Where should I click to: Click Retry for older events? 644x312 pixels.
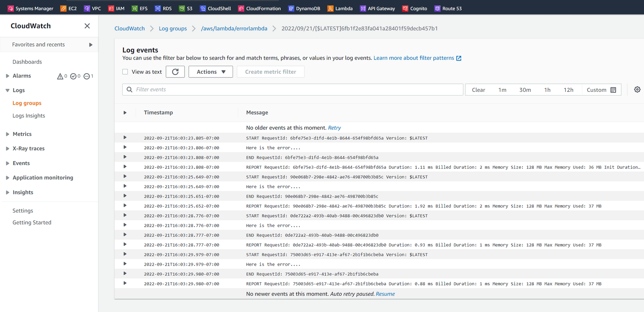[334, 128]
